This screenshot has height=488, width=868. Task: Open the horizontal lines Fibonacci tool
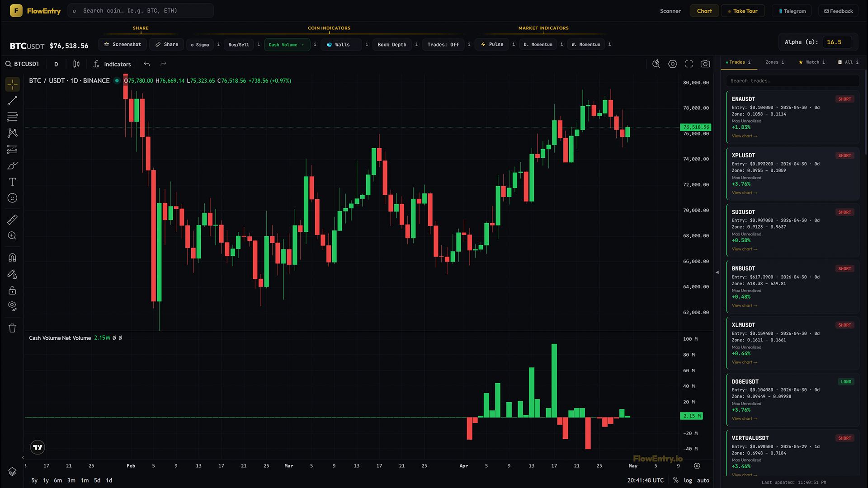coord(12,117)
